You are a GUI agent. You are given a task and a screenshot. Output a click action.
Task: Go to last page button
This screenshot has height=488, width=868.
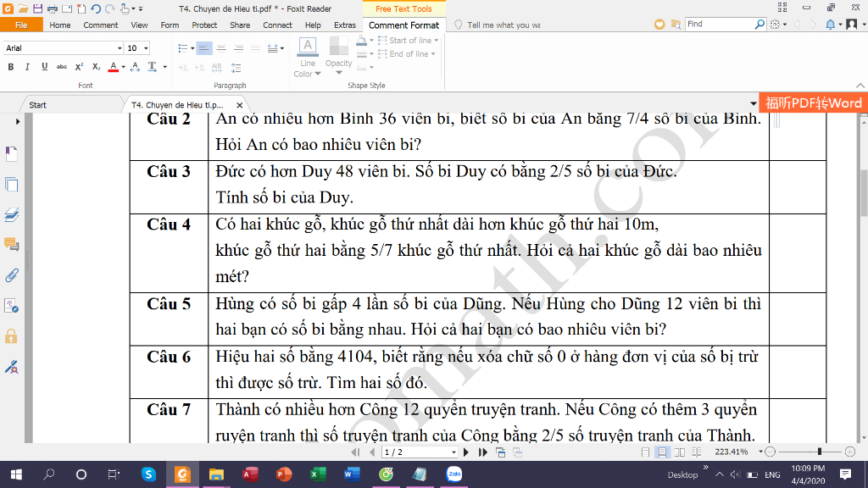click(482, 452)
